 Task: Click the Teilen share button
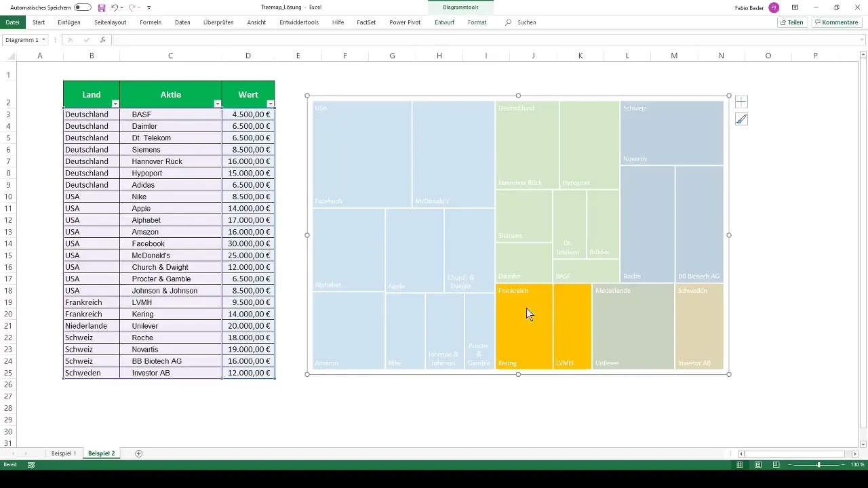point(791,22)
